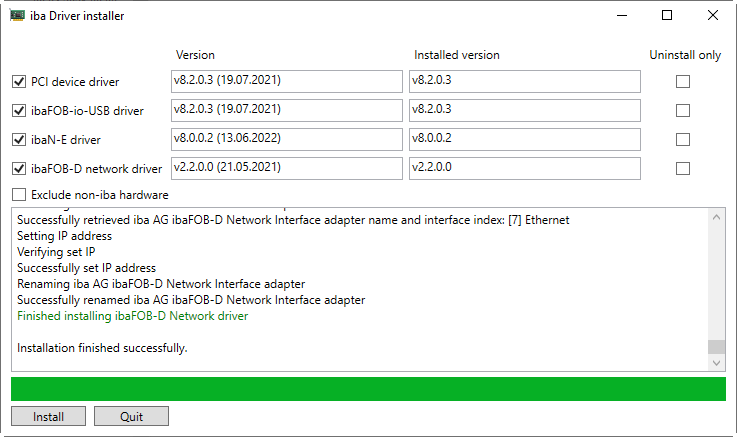Disable the ibaFOB-D network driver checkbox

click(x=19, y=169)
